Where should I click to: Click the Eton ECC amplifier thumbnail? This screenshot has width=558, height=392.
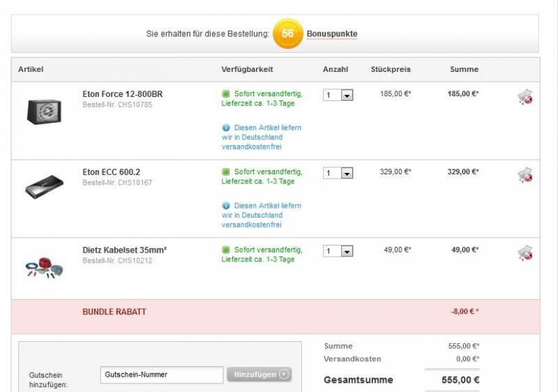pos(44,187)
